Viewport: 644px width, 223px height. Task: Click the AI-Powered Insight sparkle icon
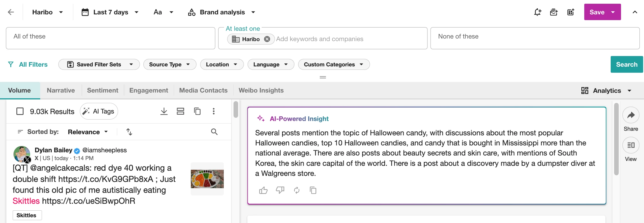coord(261,118)
